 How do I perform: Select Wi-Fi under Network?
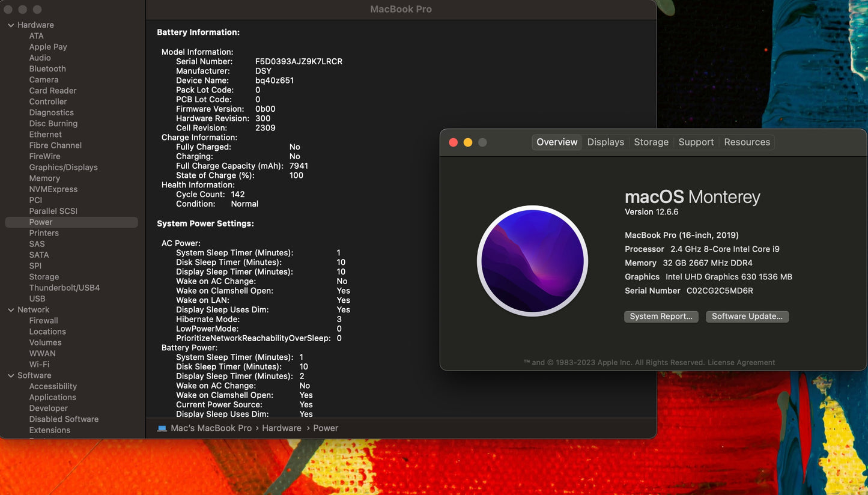[x=39, y=365]
